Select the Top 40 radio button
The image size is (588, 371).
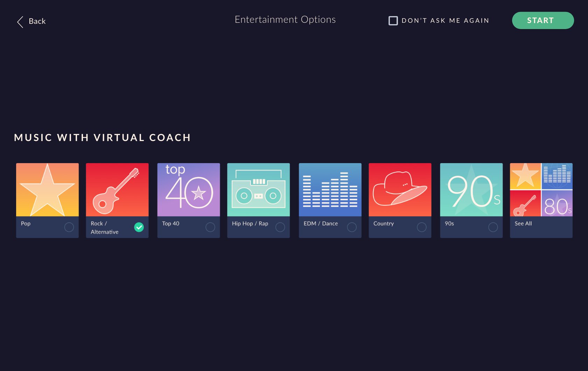tap(210, 227)
